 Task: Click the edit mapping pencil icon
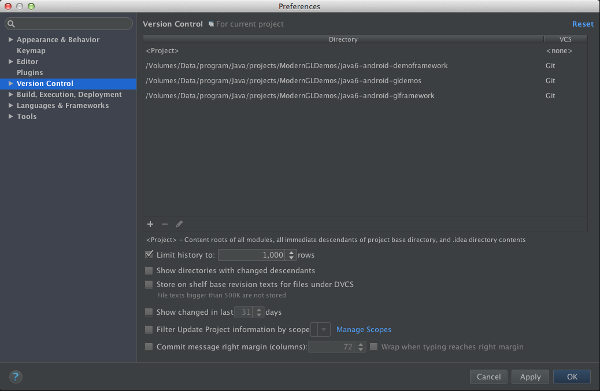pyautogui.click(x=179, y=224)
